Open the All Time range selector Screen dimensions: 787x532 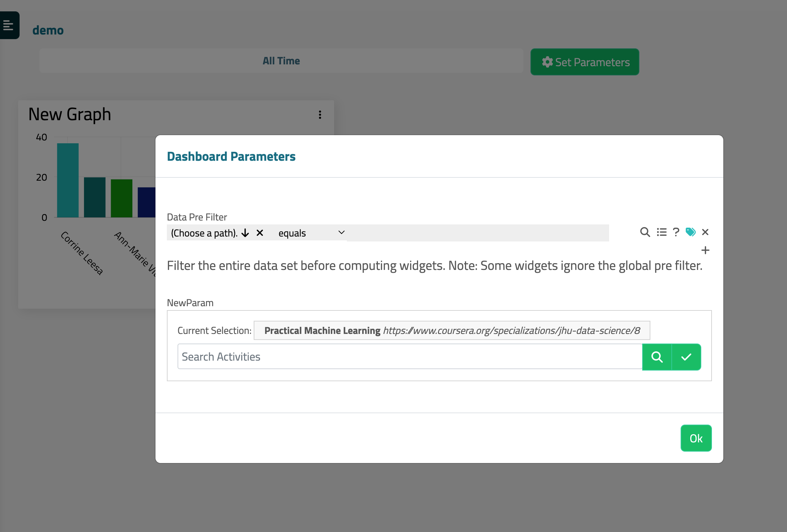[281, 61]
